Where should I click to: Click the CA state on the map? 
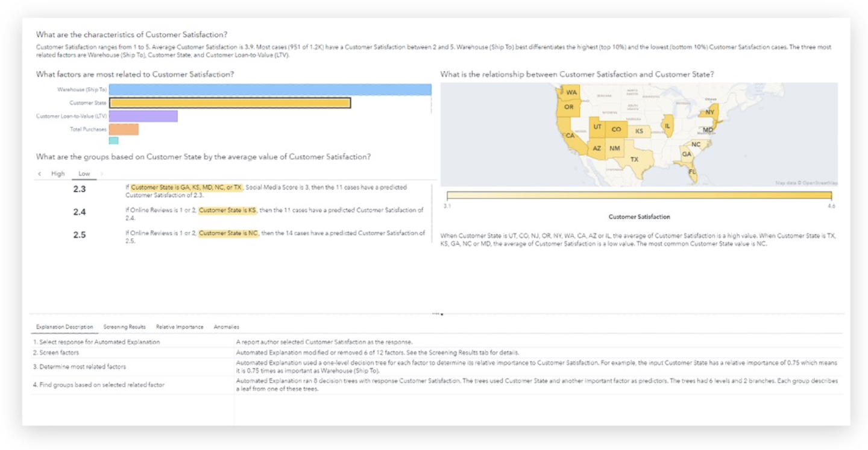(570, 136)
